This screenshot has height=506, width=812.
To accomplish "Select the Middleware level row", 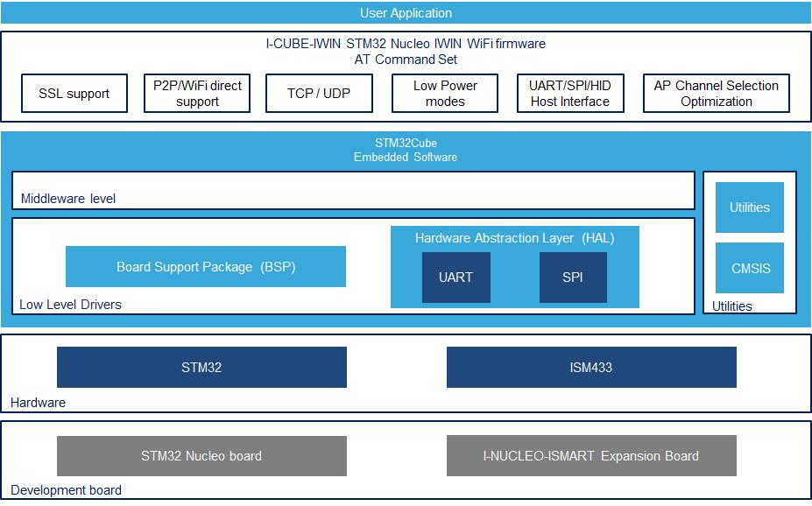I will click(353, 190).
